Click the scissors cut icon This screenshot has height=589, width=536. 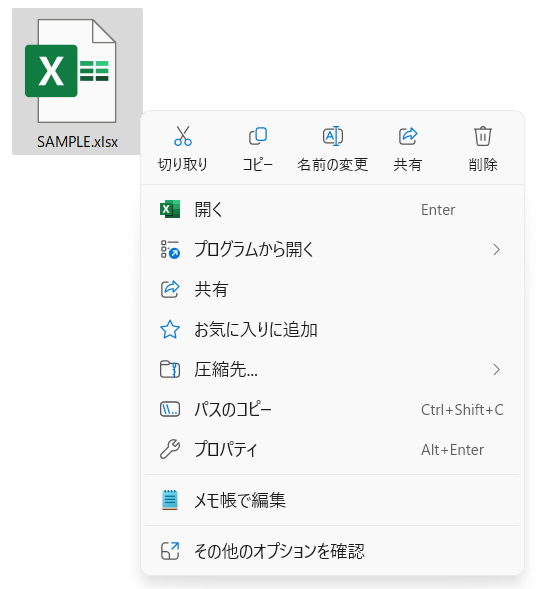tap(183, 136)
